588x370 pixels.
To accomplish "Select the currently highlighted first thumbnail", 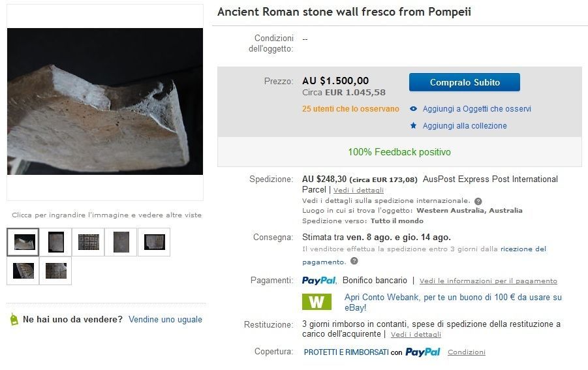I will (x=23, y=242).
